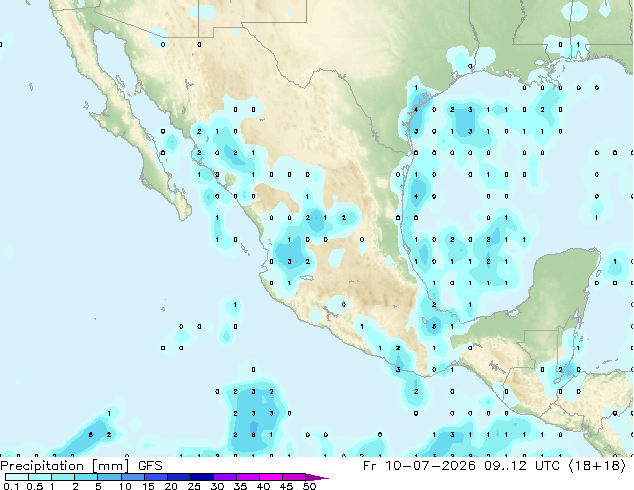Click the "15" legend value
The height and width of the screenshot is (490, 634).
pyautogui.click(x=148, y=486)
